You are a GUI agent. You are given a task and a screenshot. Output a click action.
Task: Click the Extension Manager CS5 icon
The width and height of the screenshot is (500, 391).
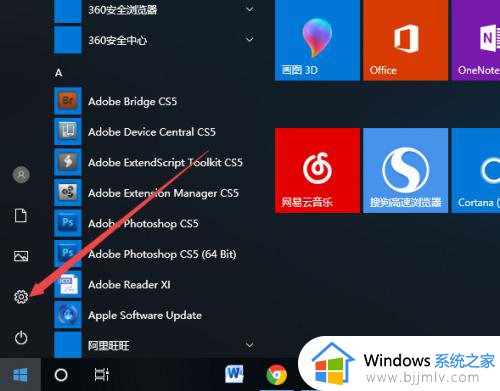pos(68,193)
